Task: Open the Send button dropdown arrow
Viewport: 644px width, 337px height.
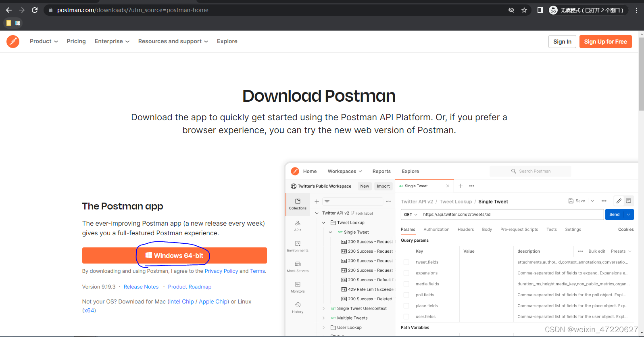Action: (629, 214)
